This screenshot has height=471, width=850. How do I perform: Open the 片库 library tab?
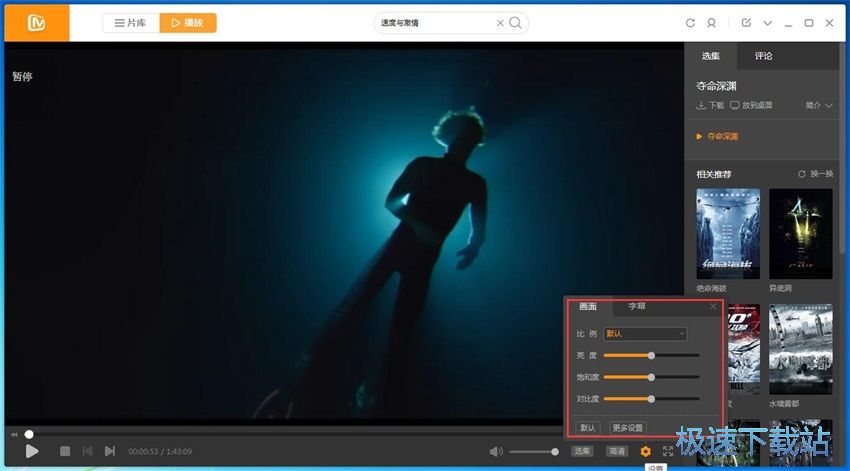(131, 23)
